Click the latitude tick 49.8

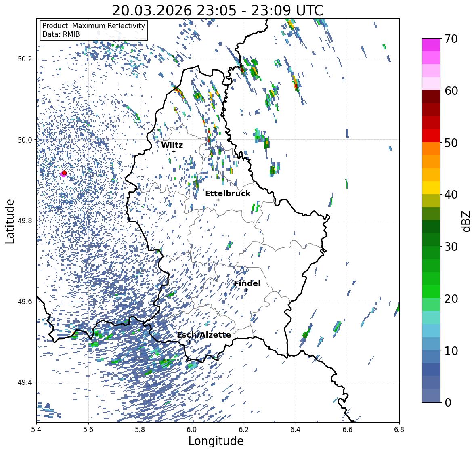click(x=25, y=220)
